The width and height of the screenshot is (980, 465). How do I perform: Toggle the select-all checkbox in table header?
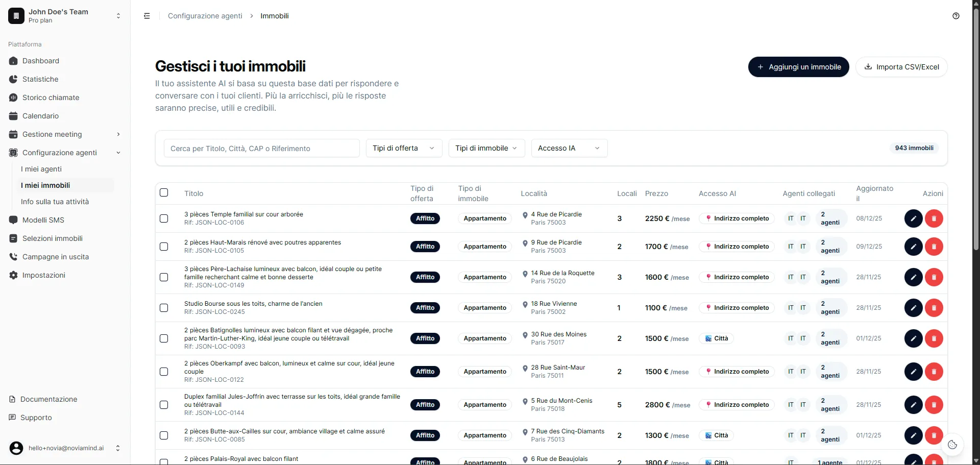164,193
